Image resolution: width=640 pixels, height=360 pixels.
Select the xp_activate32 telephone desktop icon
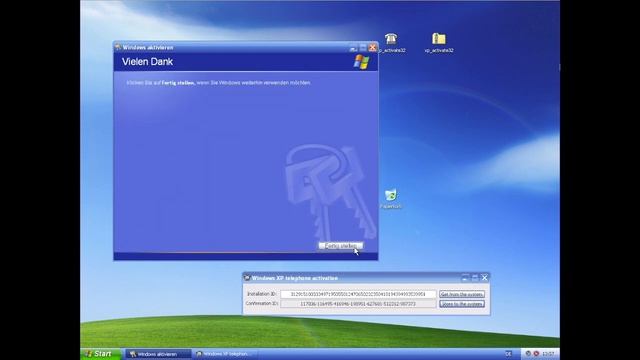point(391,43)
